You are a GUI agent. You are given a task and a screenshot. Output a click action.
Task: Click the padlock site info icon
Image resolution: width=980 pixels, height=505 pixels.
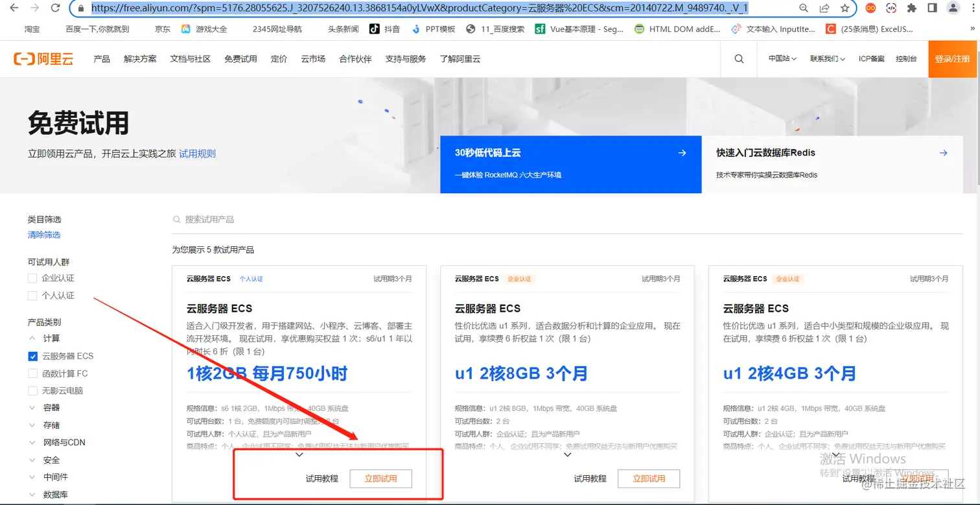[81, 8]
